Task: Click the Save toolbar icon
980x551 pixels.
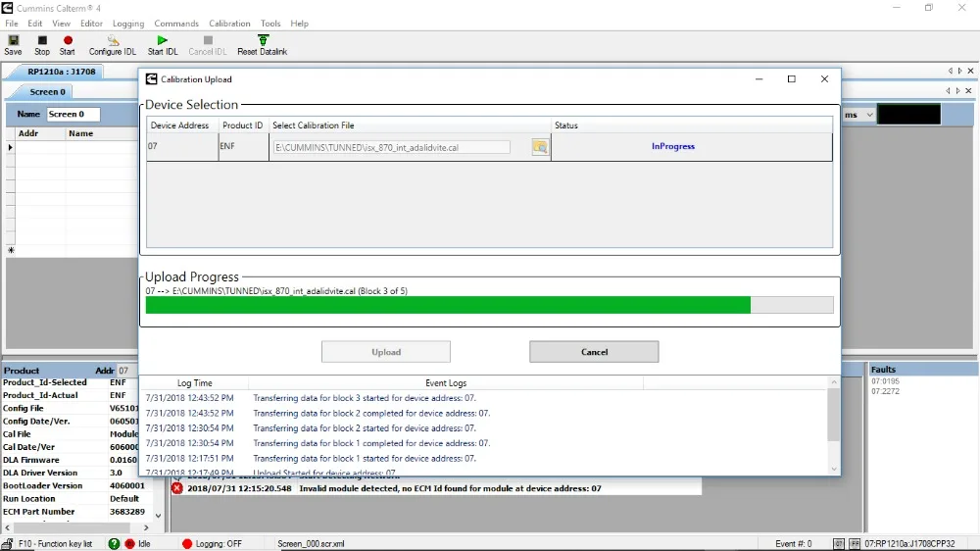Action: (13, 40)
